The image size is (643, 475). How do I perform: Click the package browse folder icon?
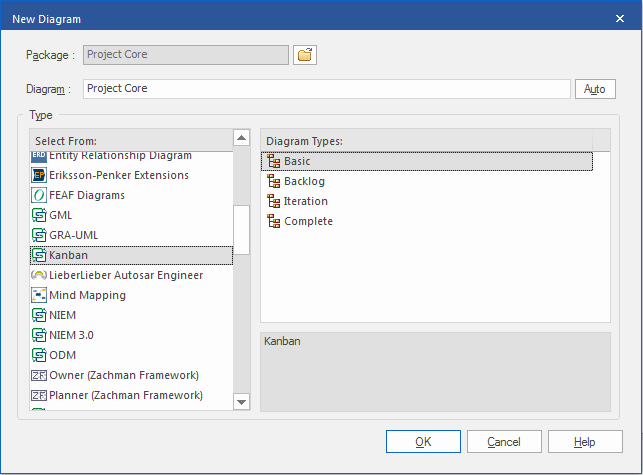click(305, 55)
